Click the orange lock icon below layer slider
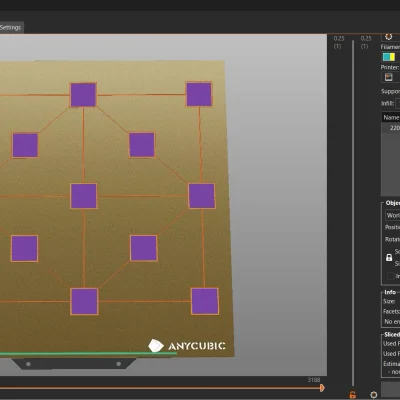The width and height of the screenshot is (400, 400). click(353, 395)
